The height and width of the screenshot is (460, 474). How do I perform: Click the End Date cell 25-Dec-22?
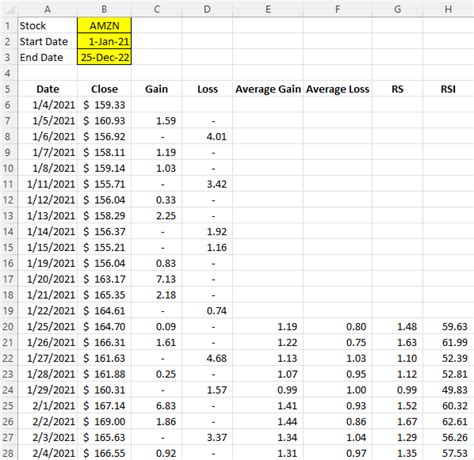104,57
